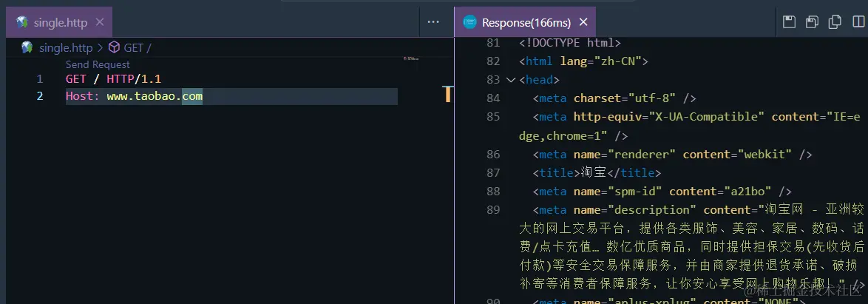Click line number 2 in single.http
Screen dimensions: 868x304
39,96
